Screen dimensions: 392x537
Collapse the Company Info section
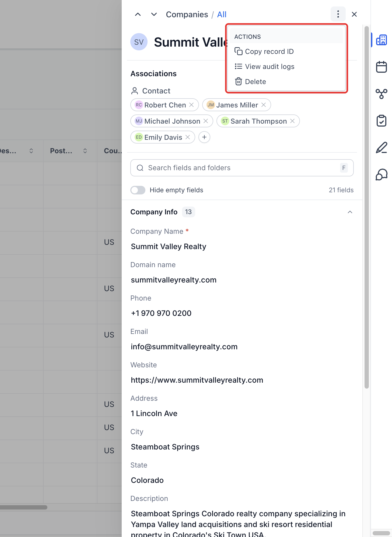coord(350,212)
